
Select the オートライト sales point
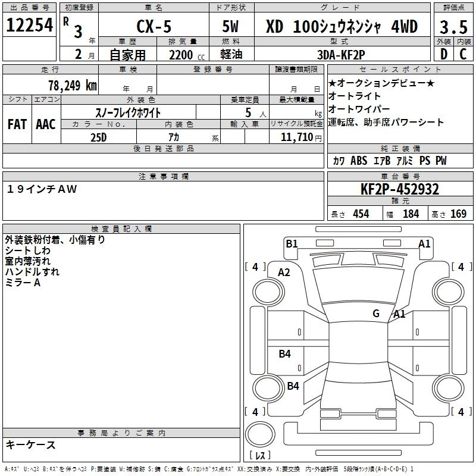click(x=354, y=96)
